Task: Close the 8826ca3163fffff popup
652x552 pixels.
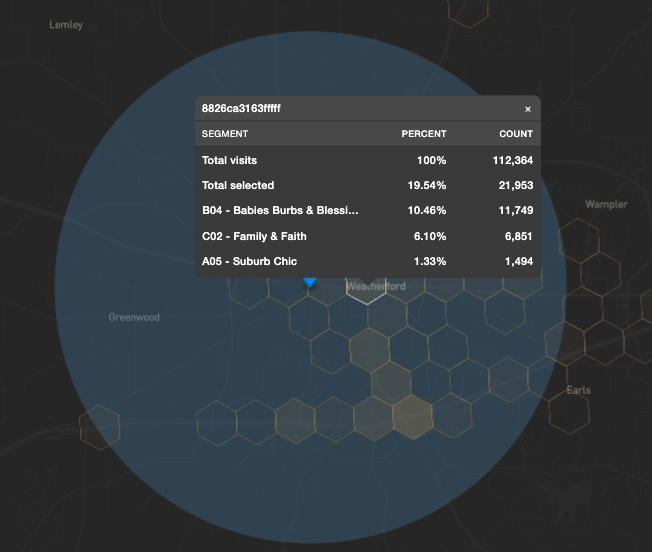Action: pyautogui.click(x=528, y=109)
